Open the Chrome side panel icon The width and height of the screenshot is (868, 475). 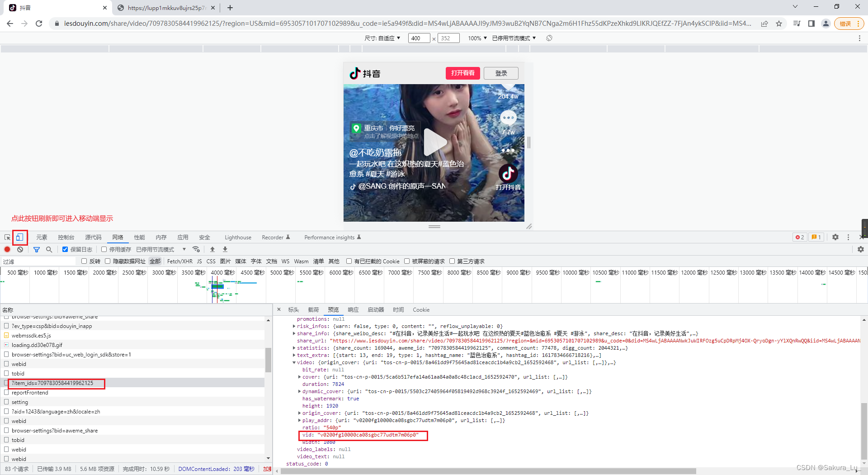coord(811,24)
